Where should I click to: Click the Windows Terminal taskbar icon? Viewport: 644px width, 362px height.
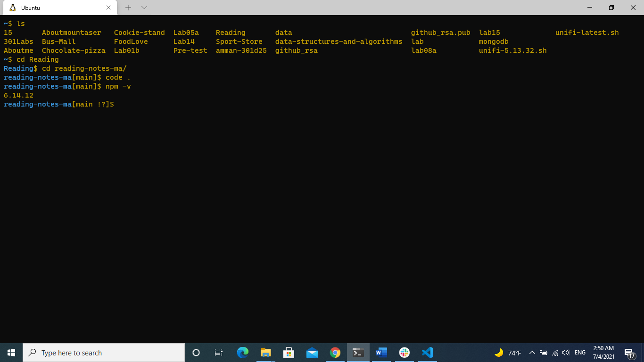click(x=358, y=352)
